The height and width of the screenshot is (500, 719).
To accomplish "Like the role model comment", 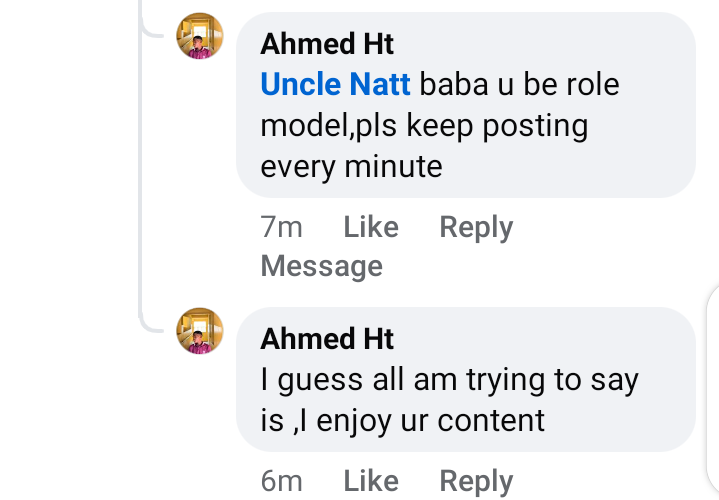I will pyautogui.click(x=371, y=228).
